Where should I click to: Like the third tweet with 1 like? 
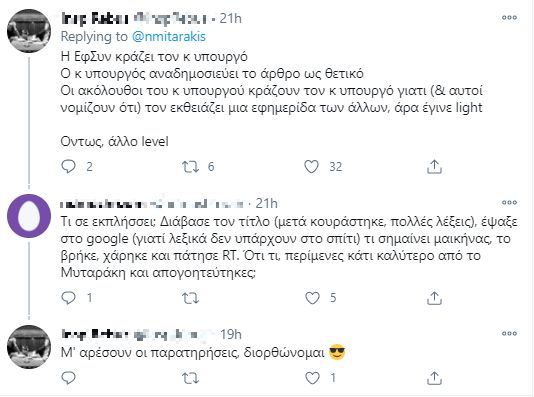(x=312, y=378)
